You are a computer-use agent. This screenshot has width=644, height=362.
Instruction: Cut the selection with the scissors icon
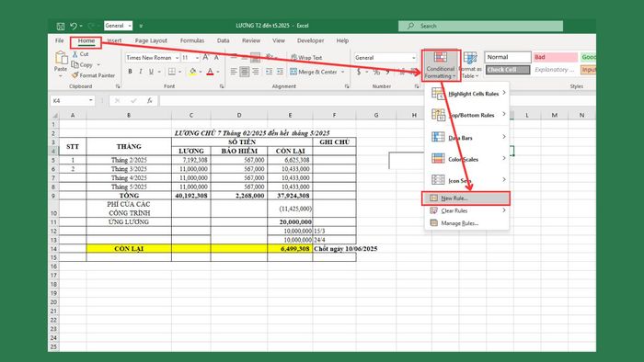[75, 54]
